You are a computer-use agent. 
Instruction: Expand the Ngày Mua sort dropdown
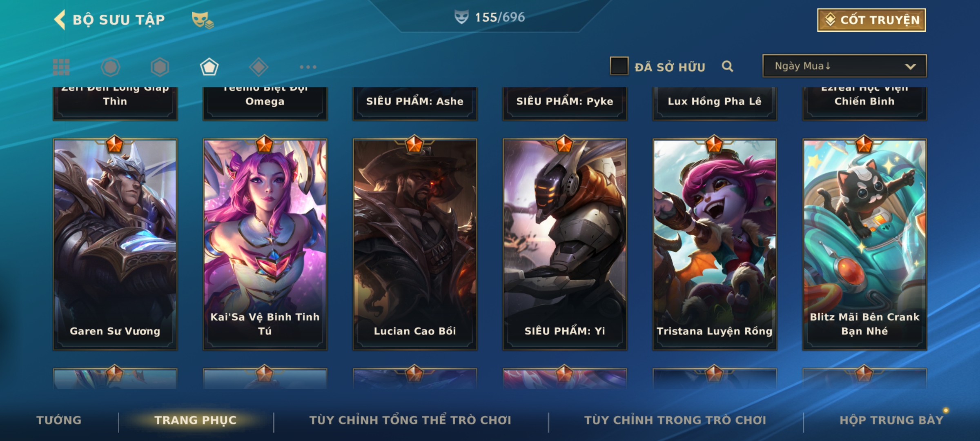844,66
